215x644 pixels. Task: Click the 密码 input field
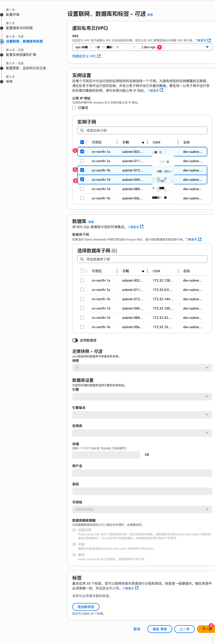[x=142, y=491]
